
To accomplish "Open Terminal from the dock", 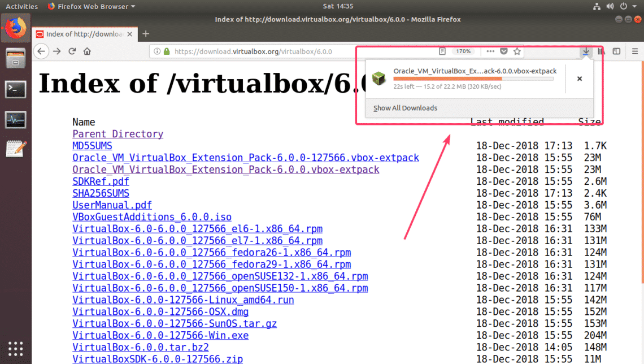I will [x=16, y=89].
